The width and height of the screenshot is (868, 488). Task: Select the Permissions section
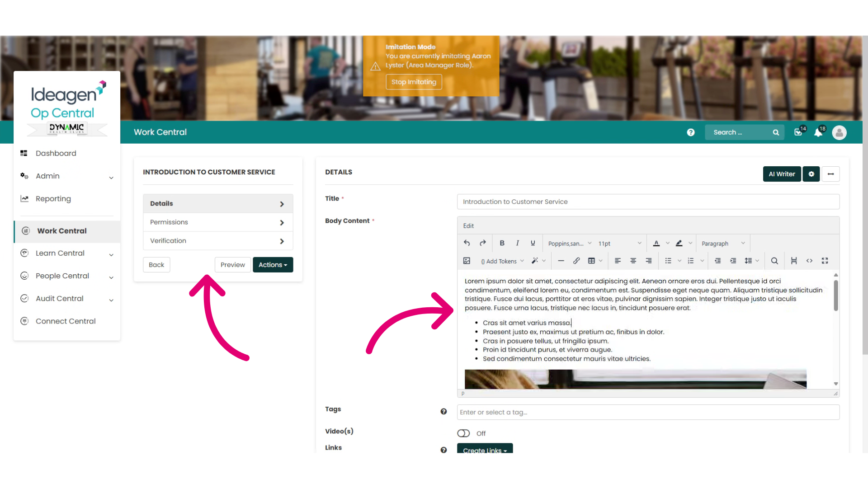click(x=218, y=222)
